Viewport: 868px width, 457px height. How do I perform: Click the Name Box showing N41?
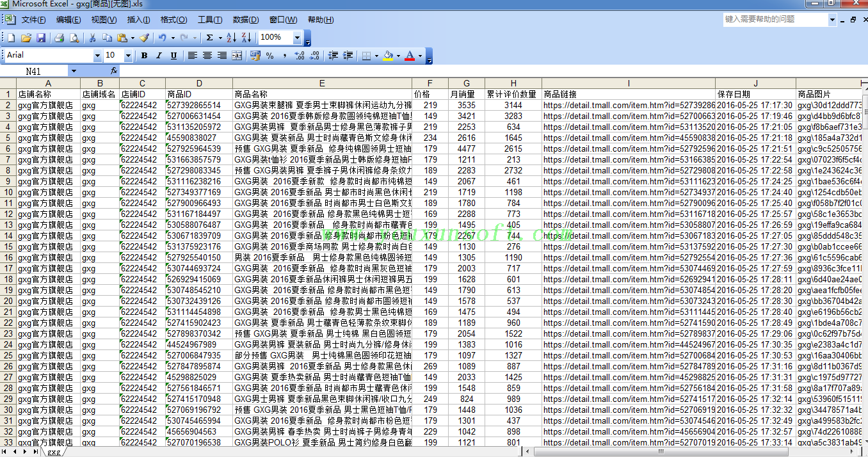point(33,71)
